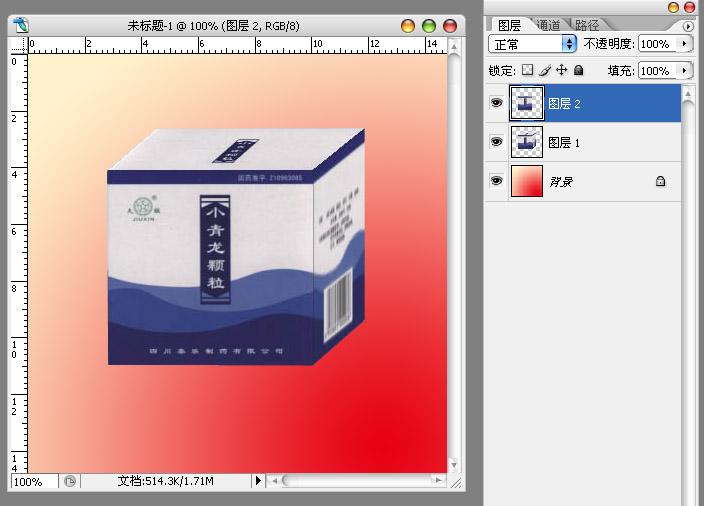704x506 pixels.
Task: Toggle lock transparent pixels icon
Action: tap(528, 70)
